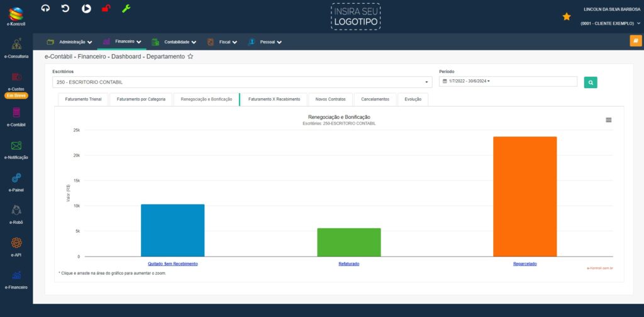Click the orange book icon button
Screen dimensions: 644x317
[x=636, y=41]
